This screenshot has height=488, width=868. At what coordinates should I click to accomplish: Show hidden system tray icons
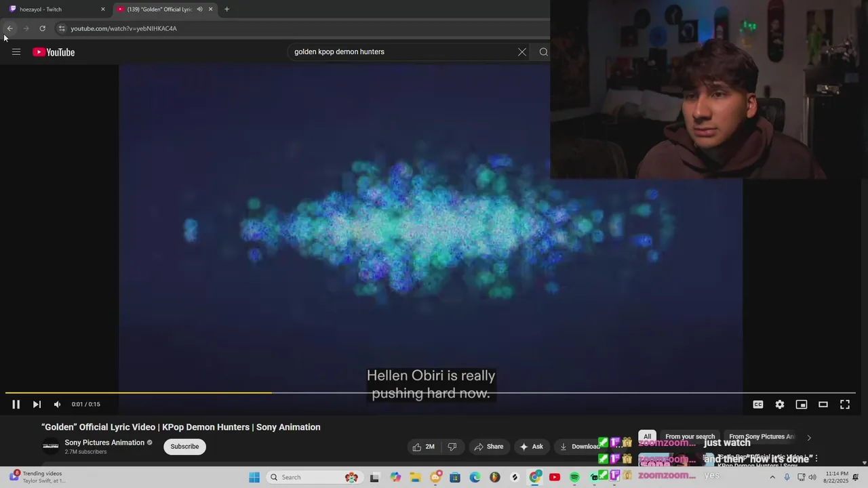click(x=772, y=477)
